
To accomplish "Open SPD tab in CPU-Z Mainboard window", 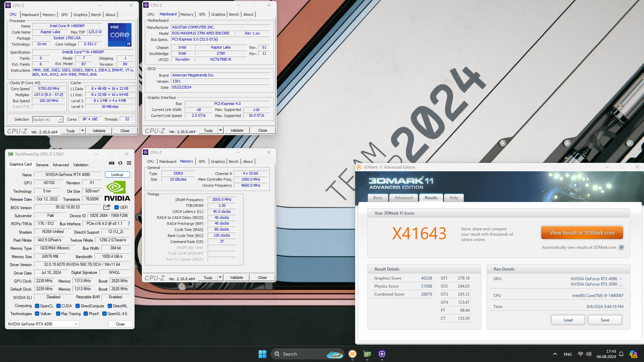I will tap(202, 14).
